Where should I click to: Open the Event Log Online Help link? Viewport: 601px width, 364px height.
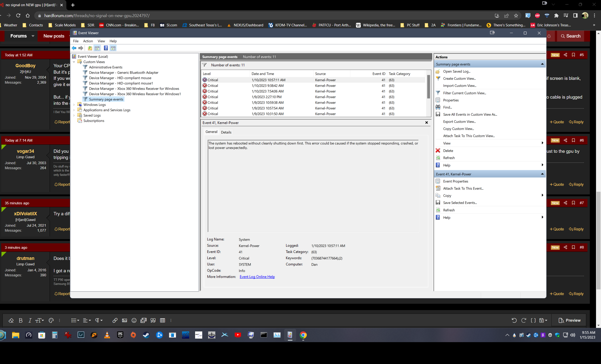[257, 277]
